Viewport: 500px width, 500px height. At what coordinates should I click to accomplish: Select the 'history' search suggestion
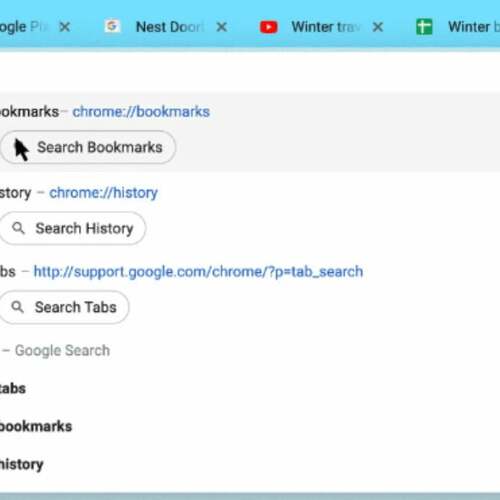(x=250, y=464)
